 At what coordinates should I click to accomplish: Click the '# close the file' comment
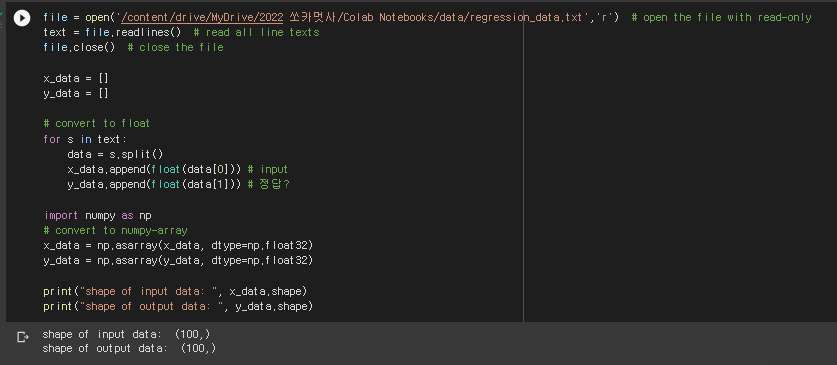176,47
